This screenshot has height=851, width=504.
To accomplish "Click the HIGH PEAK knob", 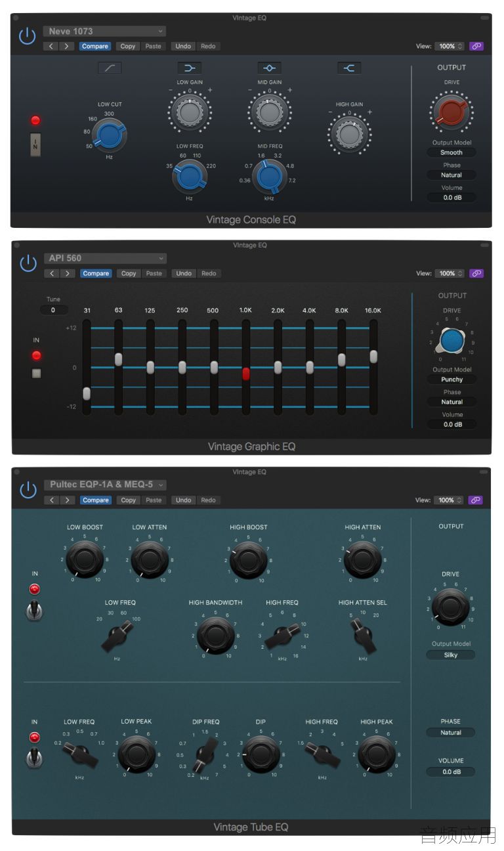I will click(x=377, y=754).
